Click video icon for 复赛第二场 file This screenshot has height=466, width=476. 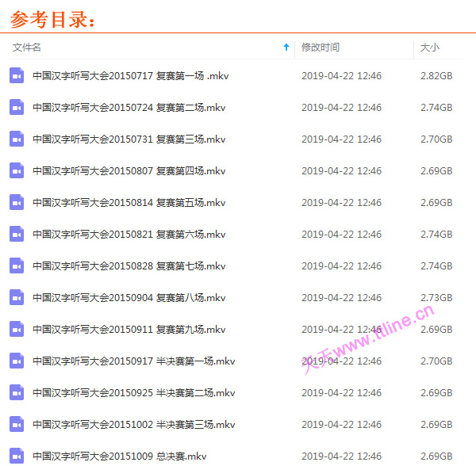pyautogui.click(x=17, y=108)
